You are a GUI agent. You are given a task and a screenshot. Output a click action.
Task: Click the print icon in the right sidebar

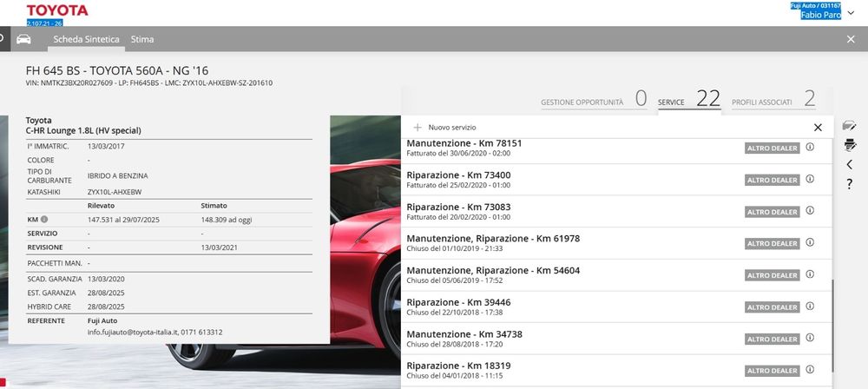(850, 145)
